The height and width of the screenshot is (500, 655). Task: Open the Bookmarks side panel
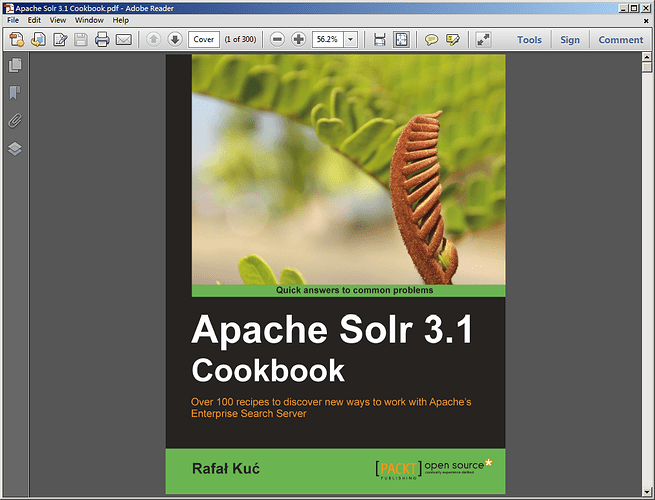[15, 93]
